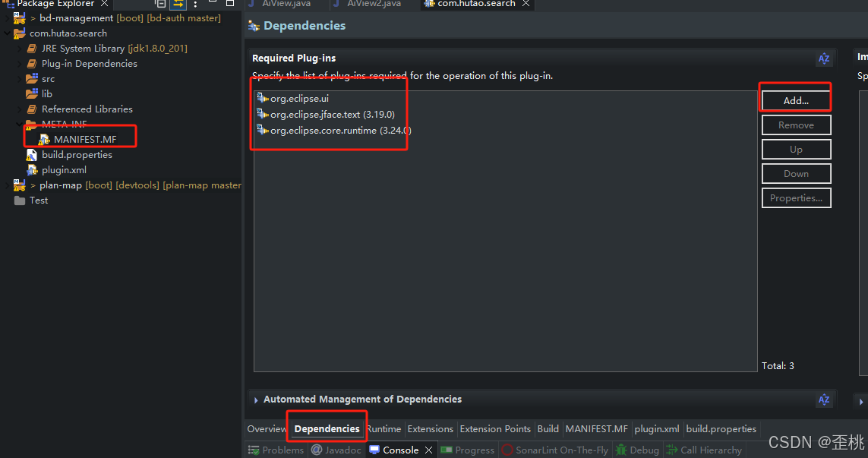Image resolution: width=868 pixels, height=458 pixels.
Task: Maximize the Package Explorer view
Action: coord(230,3)
